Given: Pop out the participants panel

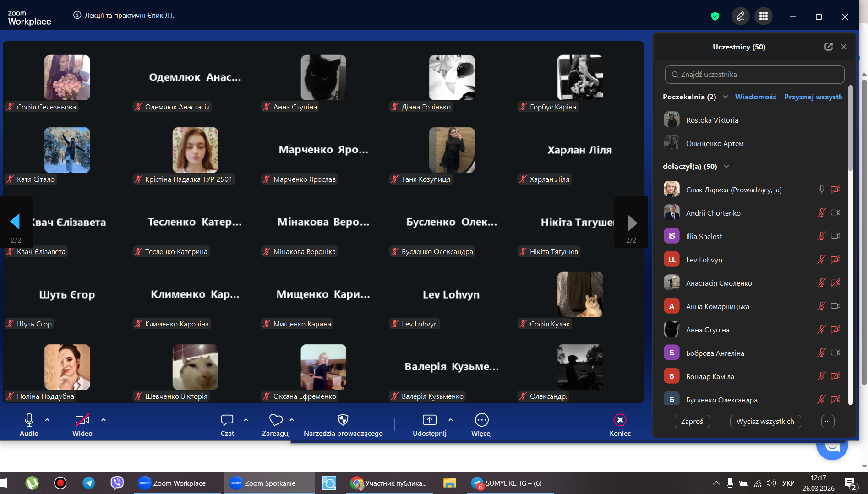Looking at the screenshot, I should click(x=828, y=47).
